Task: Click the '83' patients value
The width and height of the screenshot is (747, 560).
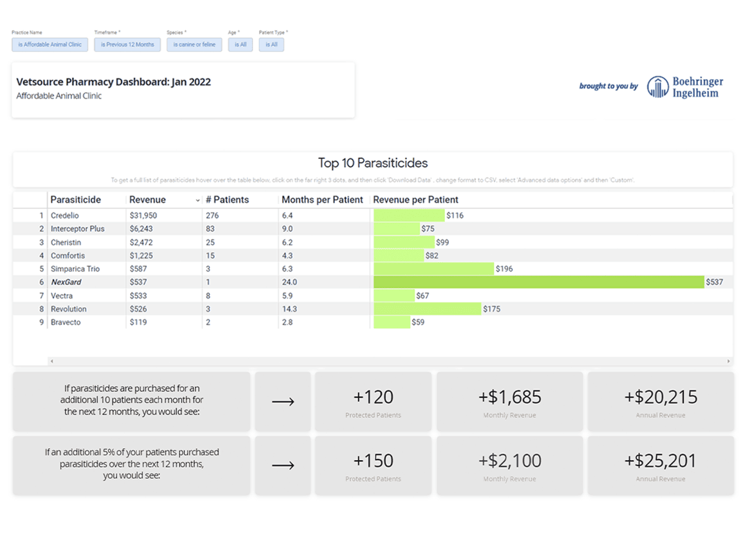Action: tap(210, 229)
